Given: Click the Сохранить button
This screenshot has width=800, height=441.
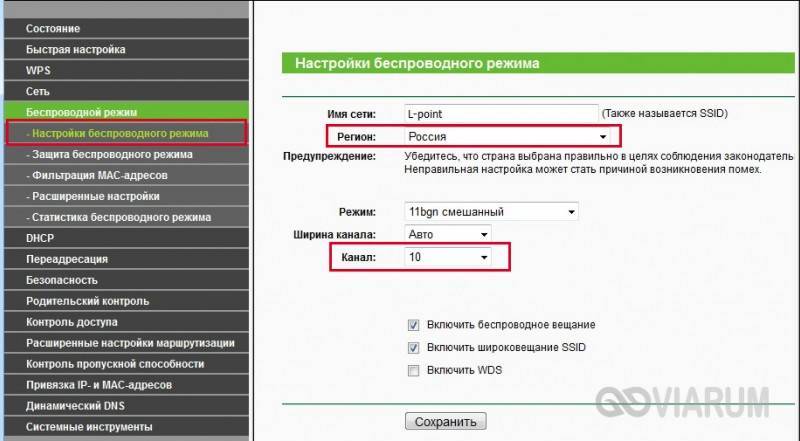Looking at the screenshot, I should pos(445,422).
